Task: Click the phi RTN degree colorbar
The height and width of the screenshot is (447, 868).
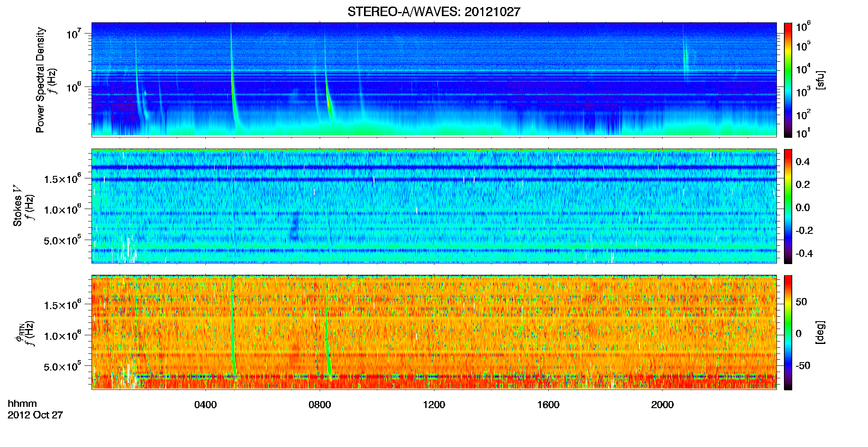Action: pos(788,332)
